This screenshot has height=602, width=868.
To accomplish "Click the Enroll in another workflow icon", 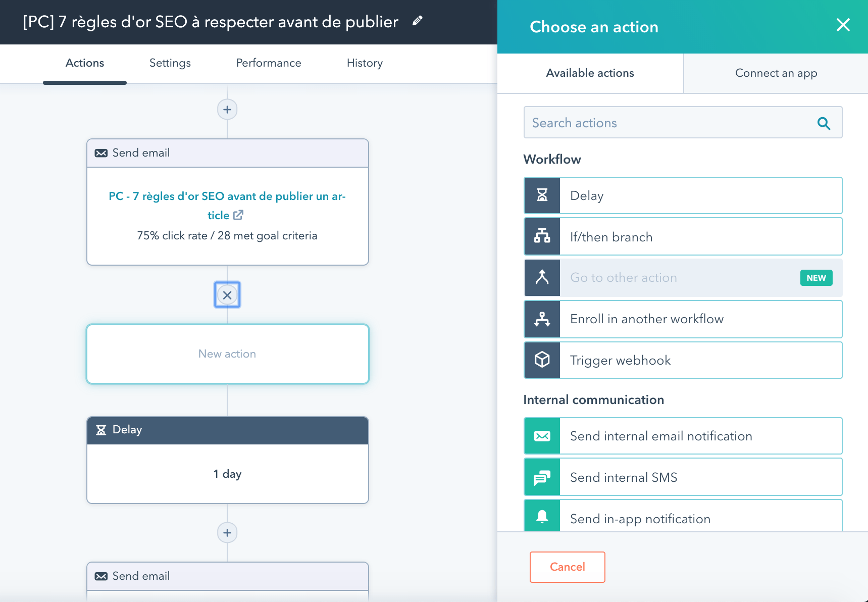I will (542, 319).
